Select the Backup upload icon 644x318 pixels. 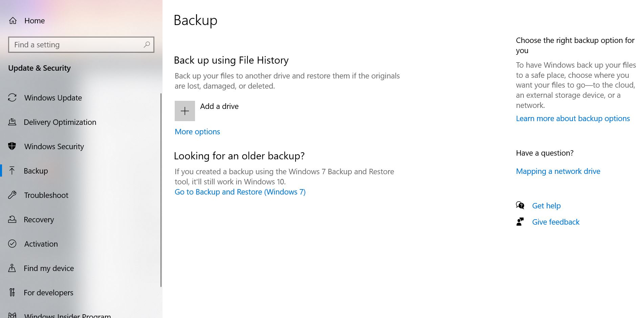(13, 171)
